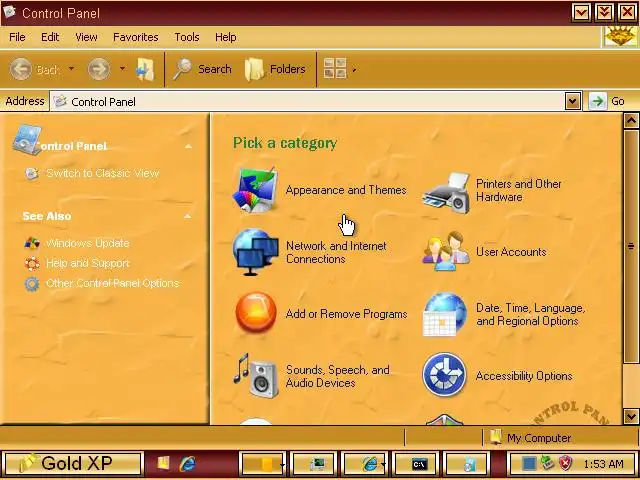
Task: Open the Edit menu
Action: click(50, 37)
